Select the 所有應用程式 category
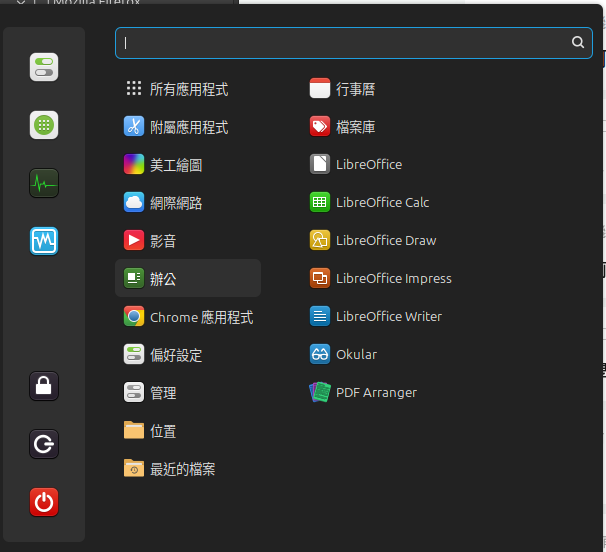This screenshot has height=552, width=606. [188, 89]
